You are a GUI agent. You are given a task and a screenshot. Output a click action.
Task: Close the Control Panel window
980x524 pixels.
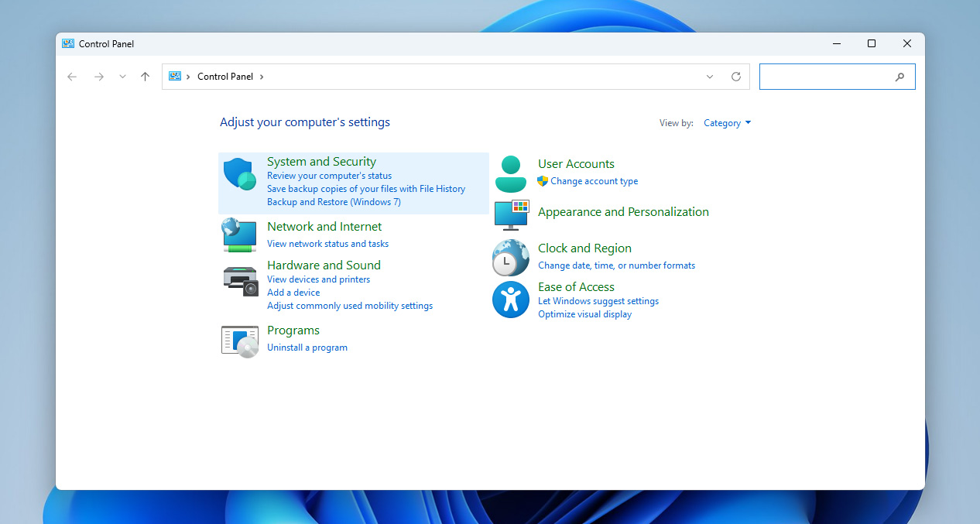[907, 44]
